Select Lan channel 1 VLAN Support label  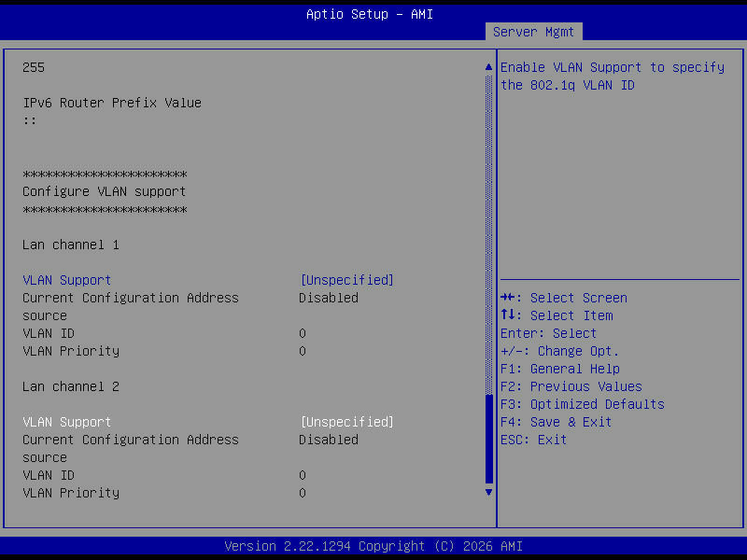(66, 280)
